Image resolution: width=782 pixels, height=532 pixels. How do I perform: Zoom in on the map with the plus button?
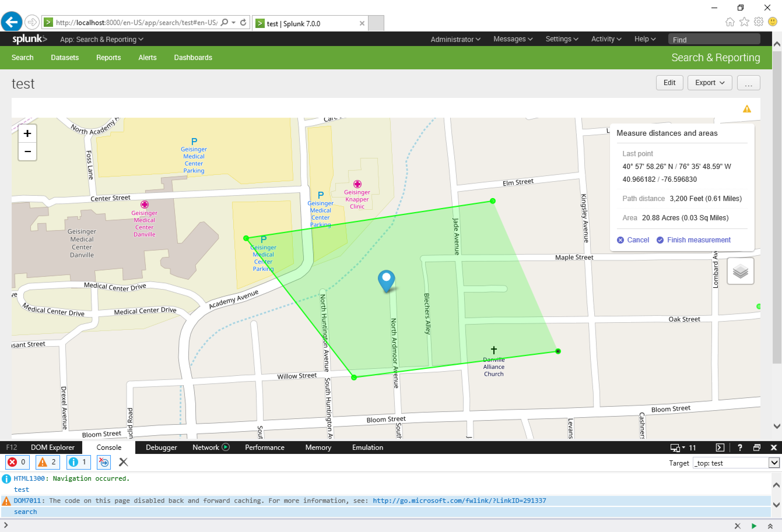pos(27,133)
